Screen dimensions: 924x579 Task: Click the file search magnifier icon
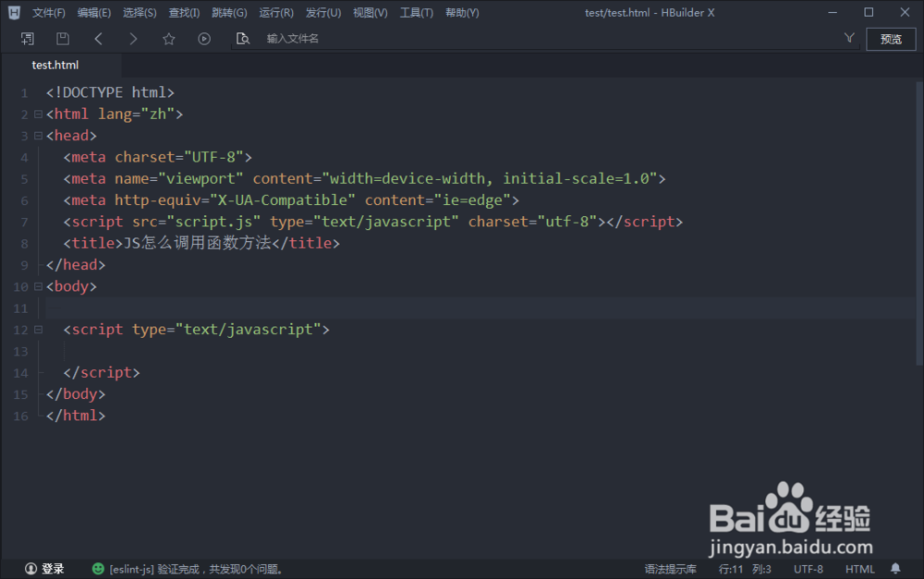(242, 39)
